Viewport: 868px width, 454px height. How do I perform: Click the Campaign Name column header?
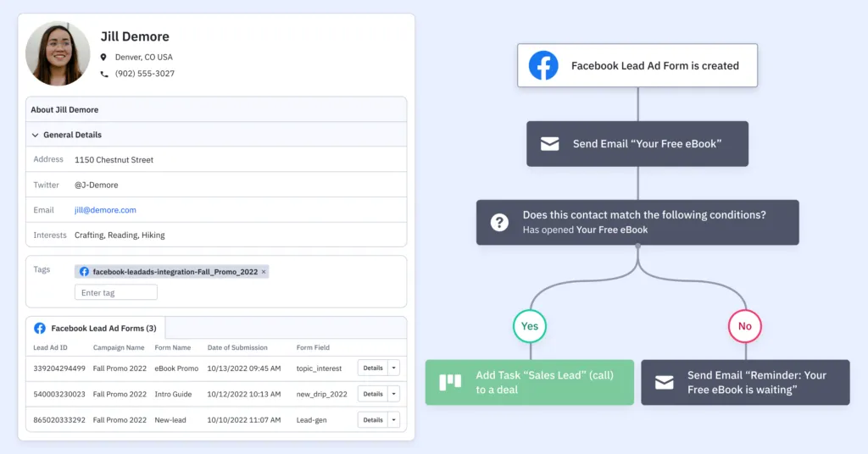(119, 347)
